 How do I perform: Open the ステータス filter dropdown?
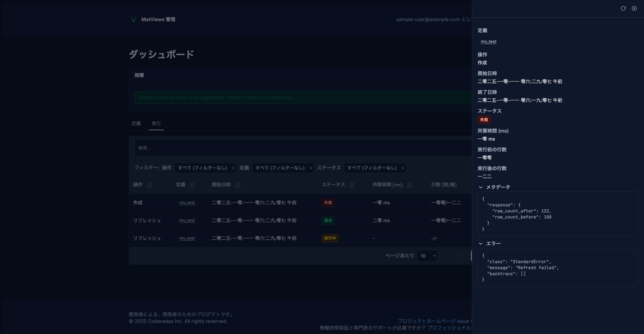tap(375, 168)
